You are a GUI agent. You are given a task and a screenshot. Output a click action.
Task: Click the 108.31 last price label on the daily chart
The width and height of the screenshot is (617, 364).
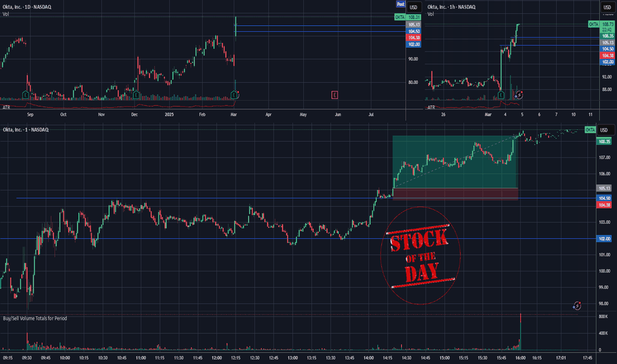(414, 17)
